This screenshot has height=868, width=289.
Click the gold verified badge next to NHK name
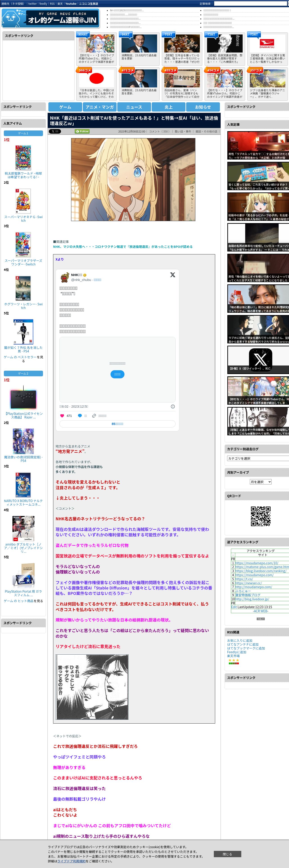point(85,275)
